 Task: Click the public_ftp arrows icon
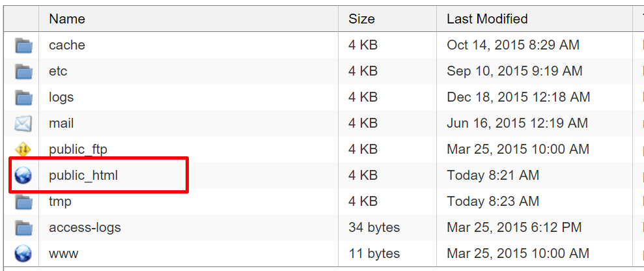pyautogui.click(x=23, y=150)
